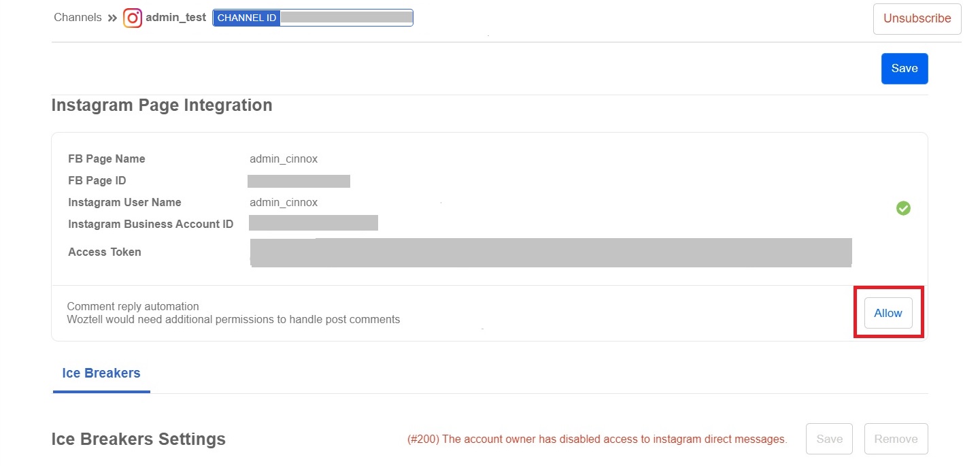Click the green verified checkmark icon
The width and height of the screenshot is (980, 466).
(x=903, y=208)
